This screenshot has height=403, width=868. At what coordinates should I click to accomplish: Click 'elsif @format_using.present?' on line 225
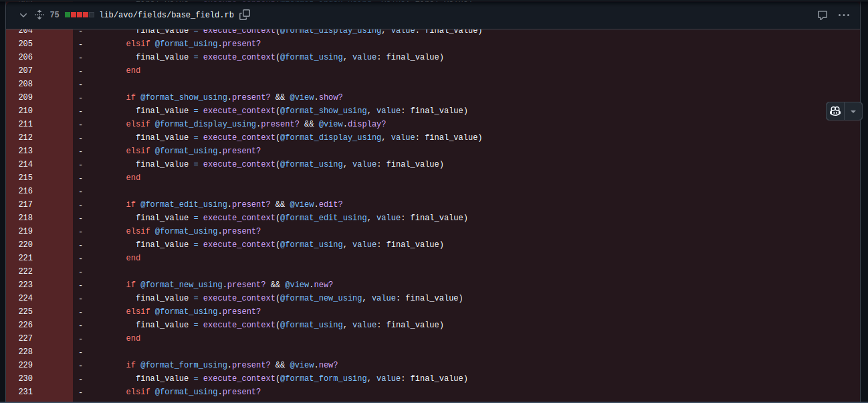[x=193, y=311]
